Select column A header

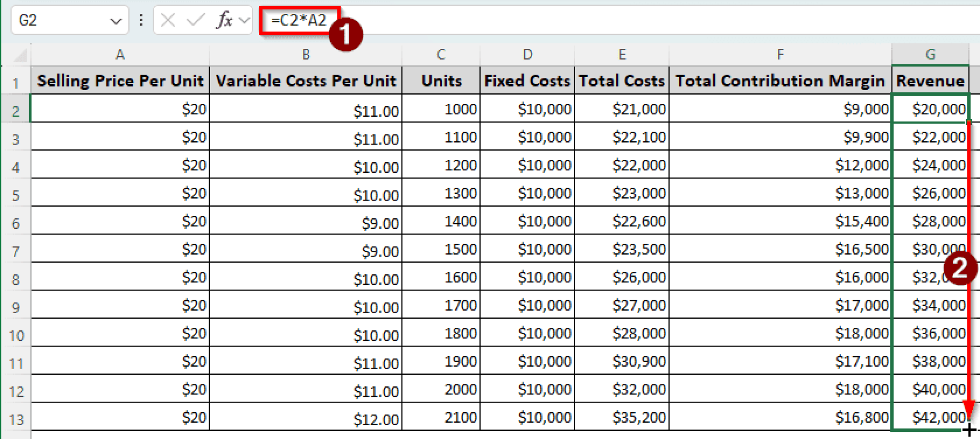(x=120, y=55)
